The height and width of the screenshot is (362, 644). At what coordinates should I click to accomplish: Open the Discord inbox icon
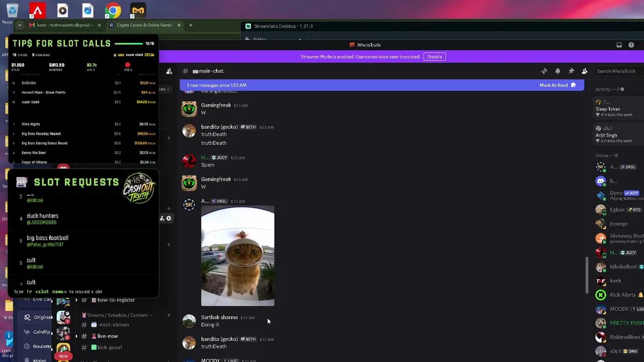(619, 45)
